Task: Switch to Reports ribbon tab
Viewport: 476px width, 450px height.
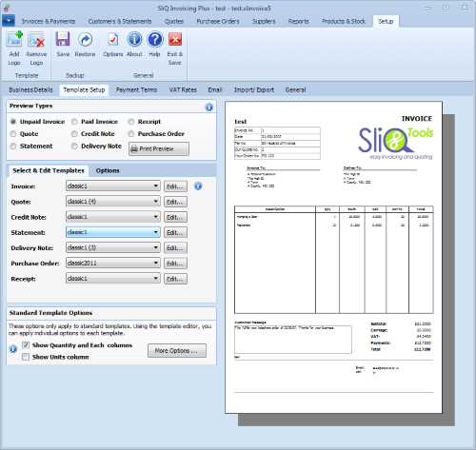Action: (298, 21)
